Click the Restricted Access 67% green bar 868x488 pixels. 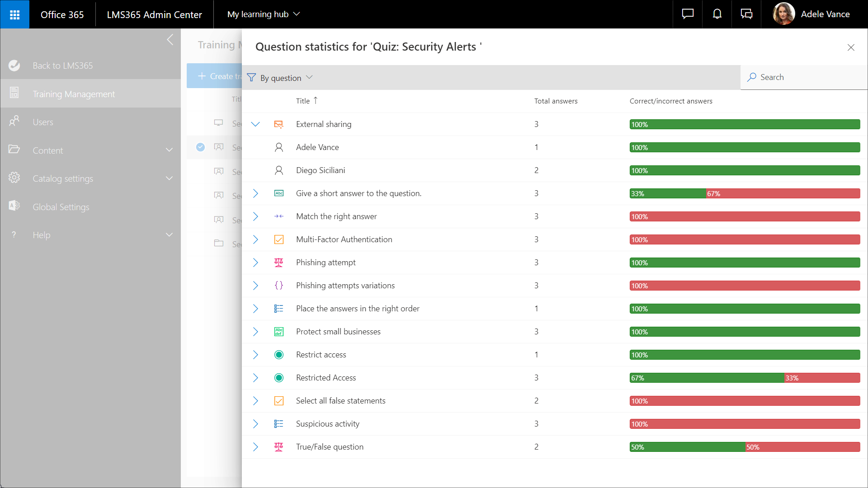click(x=706, y=378)
